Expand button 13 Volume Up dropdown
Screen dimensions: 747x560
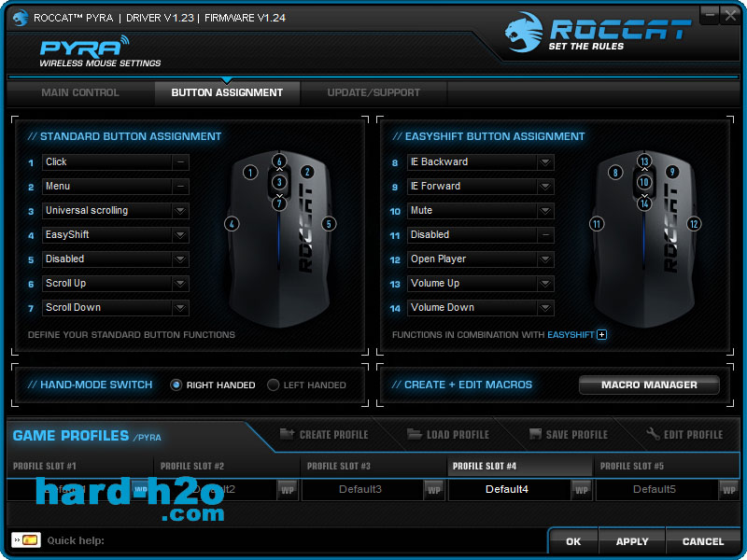(x=545, y=284)
